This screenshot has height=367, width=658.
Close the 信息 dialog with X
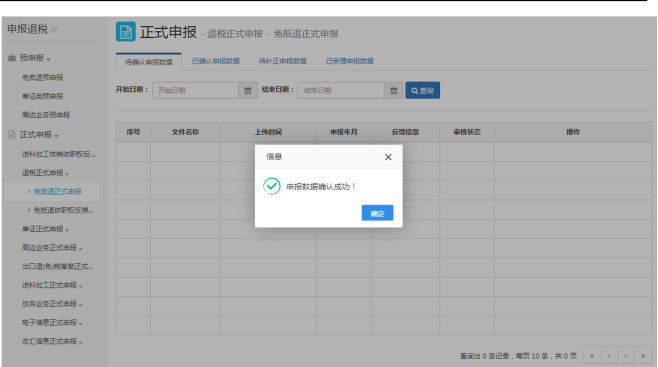[x=388, y=157]
